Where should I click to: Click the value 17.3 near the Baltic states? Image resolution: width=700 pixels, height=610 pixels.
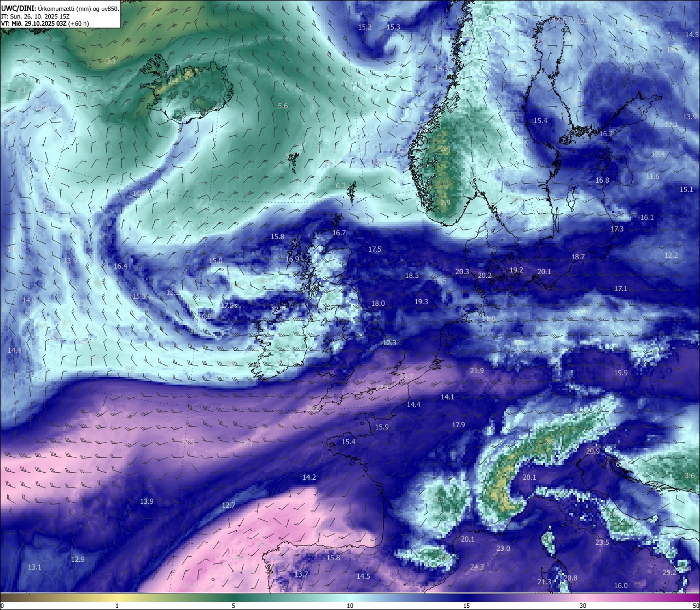tap(617, 229)
